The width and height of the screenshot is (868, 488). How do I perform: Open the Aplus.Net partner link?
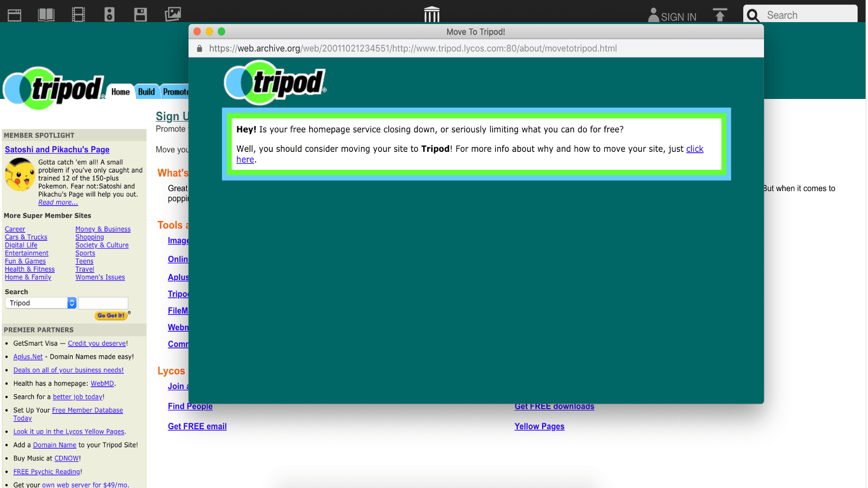tap(28, 357)
